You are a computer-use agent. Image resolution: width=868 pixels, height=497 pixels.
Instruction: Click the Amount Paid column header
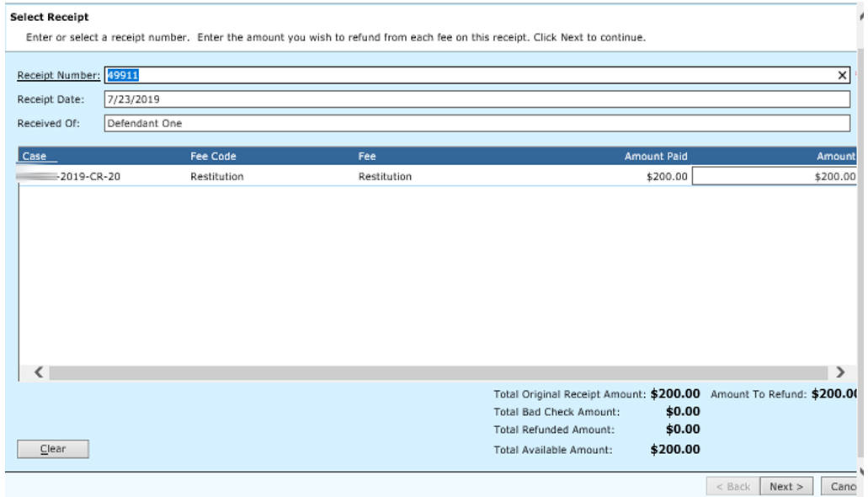[x=655, y=157]
